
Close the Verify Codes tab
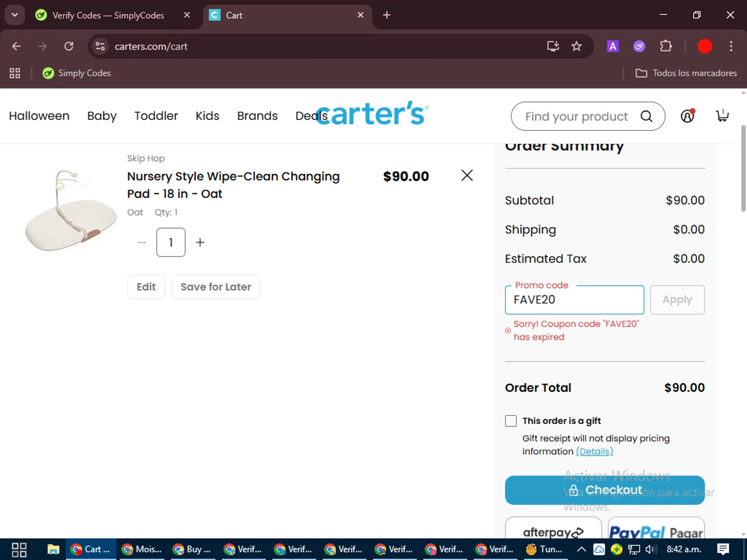(187, 15)
